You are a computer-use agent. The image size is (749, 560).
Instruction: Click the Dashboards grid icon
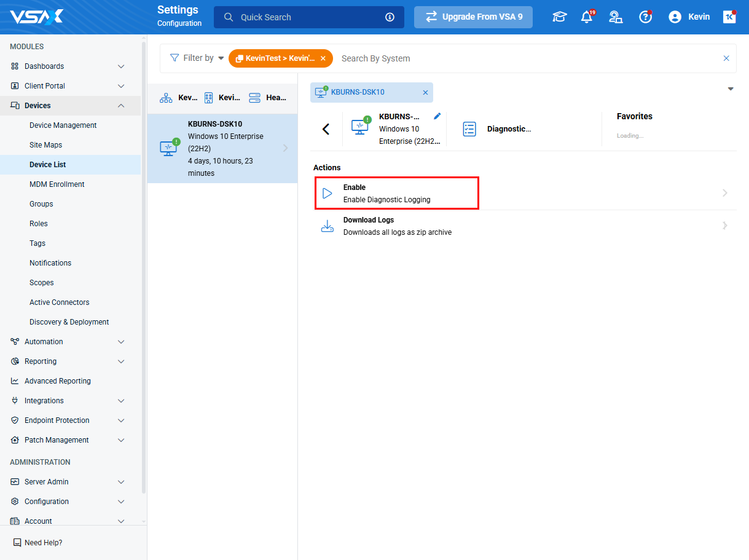click(15, 66)
